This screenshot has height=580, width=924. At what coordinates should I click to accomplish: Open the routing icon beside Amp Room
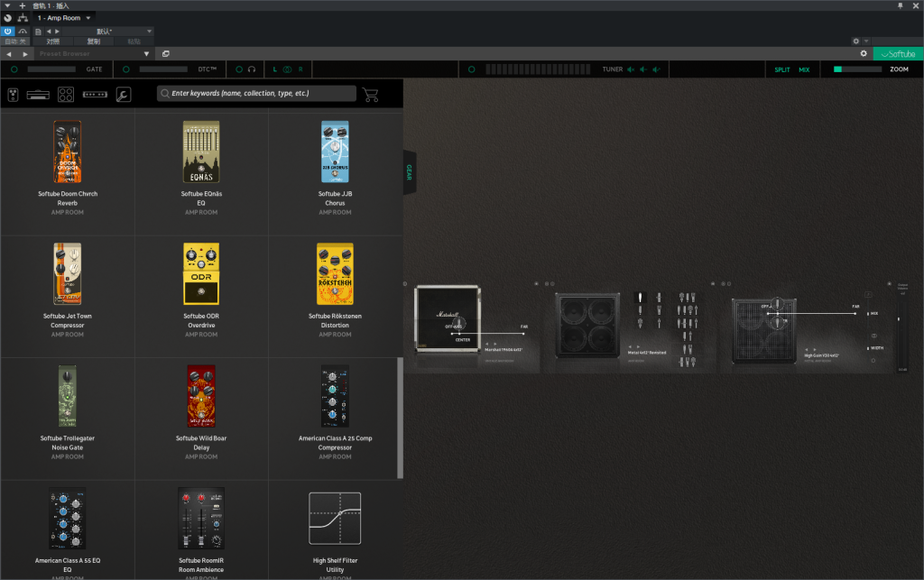tap(23, 18)
